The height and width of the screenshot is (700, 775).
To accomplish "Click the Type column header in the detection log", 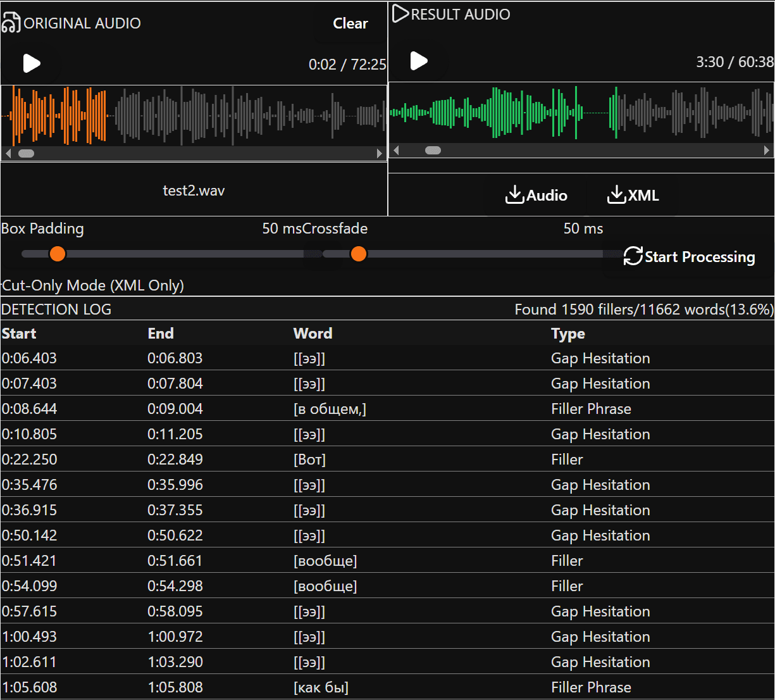I will [567, 334].
